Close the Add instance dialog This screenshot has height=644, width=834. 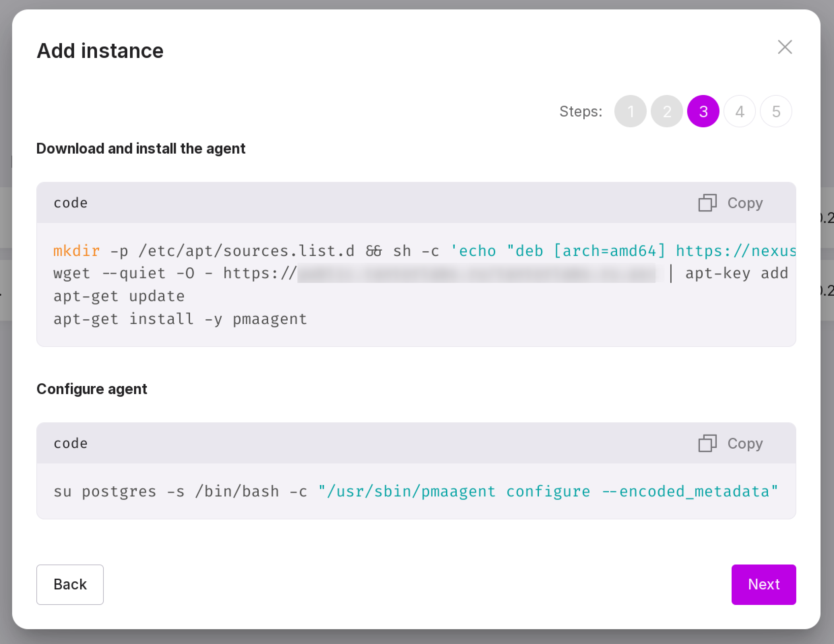click(785, 47)
